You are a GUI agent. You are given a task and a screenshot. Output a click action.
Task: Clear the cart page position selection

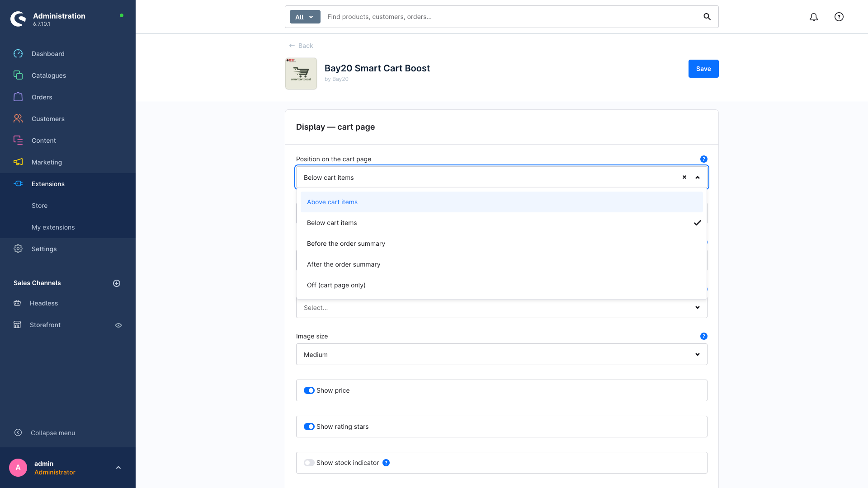tap(684, 177)
